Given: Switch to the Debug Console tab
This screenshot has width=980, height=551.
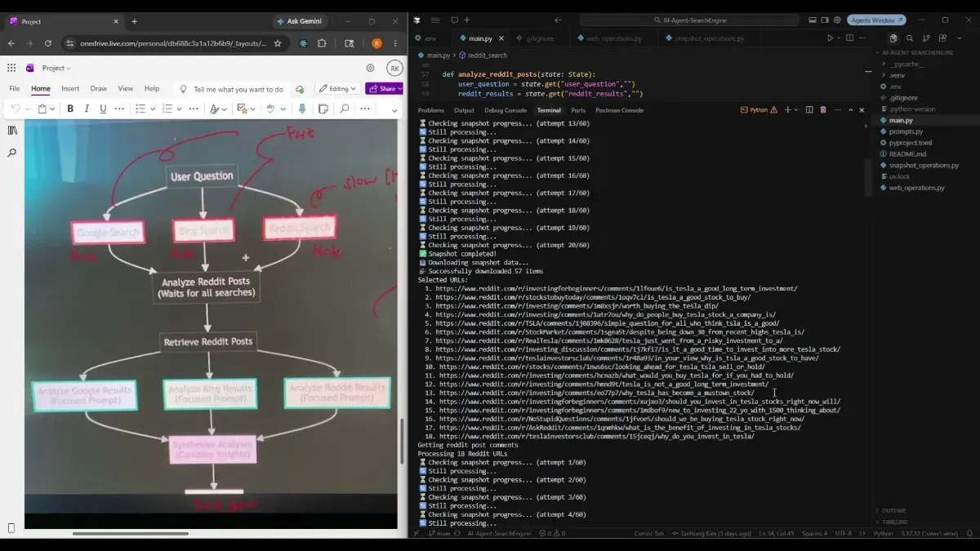Looking at the screenshot, I should (x=506, y=110).
